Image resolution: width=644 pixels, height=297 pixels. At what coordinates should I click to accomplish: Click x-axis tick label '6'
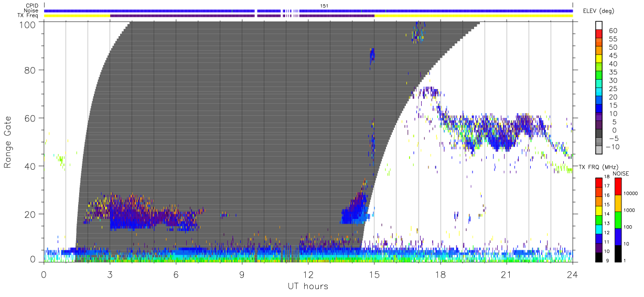click(x=176, y=274)
